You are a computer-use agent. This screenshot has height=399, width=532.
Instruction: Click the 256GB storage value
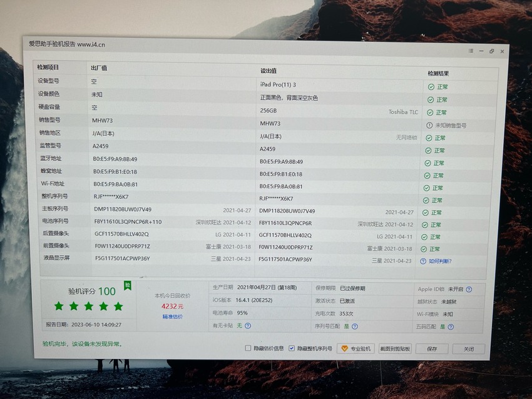[x=269, y=111]
